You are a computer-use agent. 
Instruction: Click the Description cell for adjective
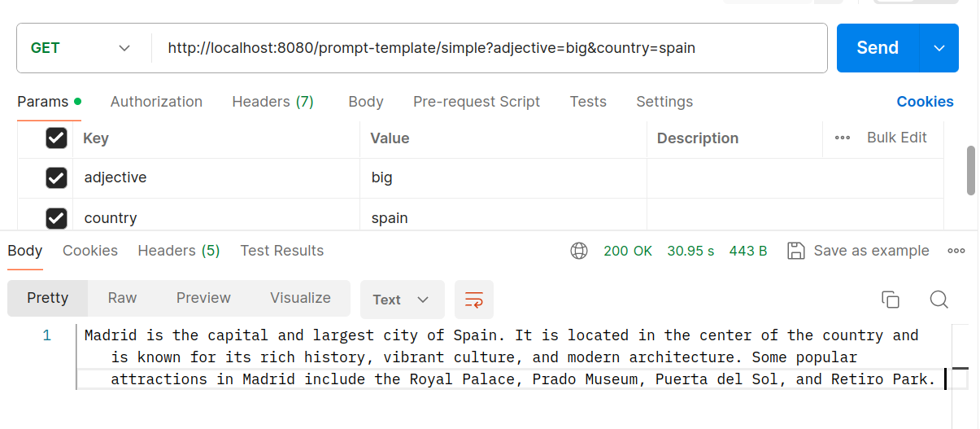coord(795,177)
